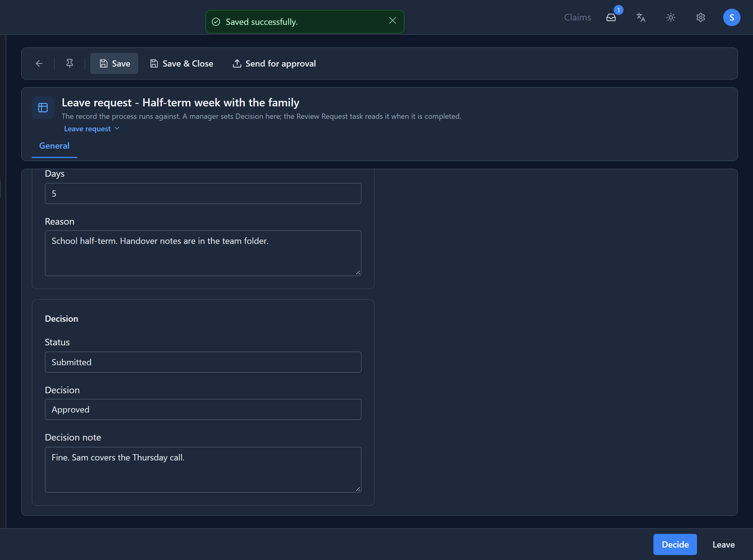The image size is (753, 560).
Task: Click the record title Half-term week with the family
Action: pos(221,102)
